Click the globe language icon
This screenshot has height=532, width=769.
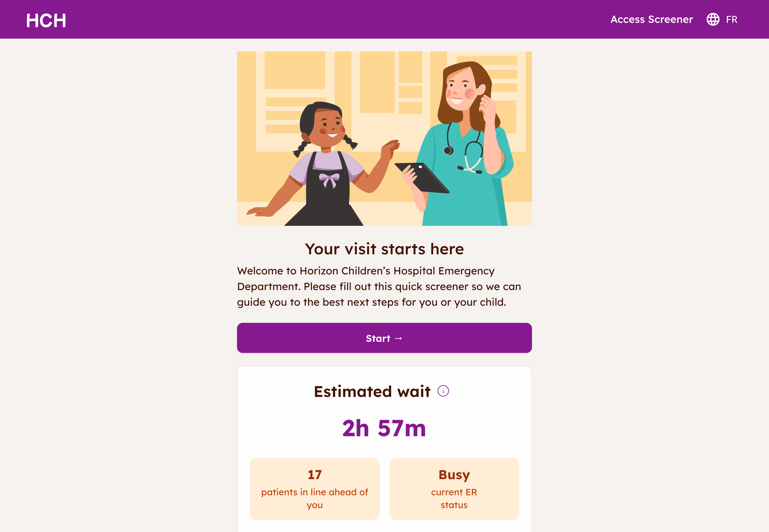pos(713,19)
